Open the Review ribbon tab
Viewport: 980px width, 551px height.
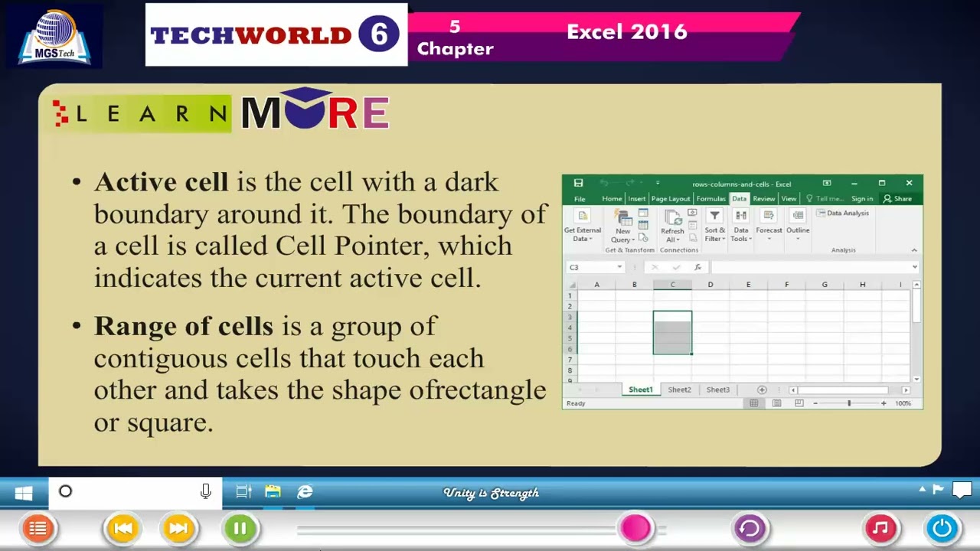click(763, 199)
